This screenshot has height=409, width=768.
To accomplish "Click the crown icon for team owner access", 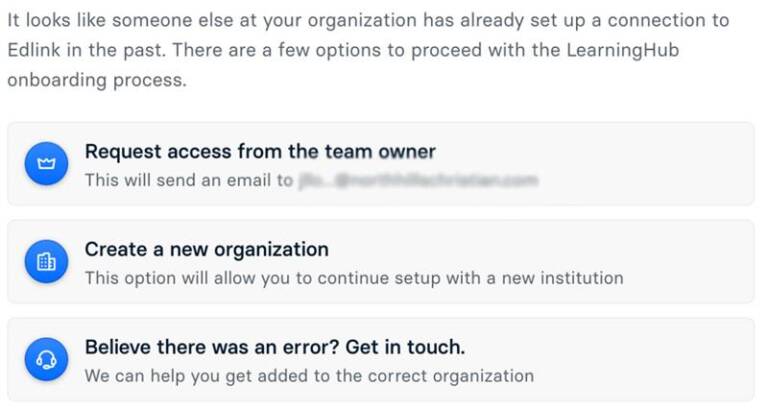I will 46,164.
